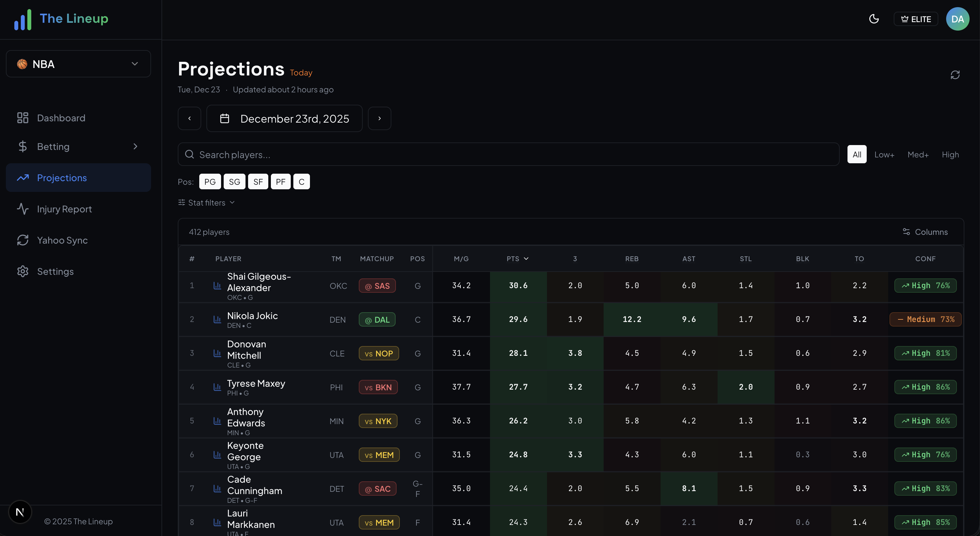
Task: Enable the PG position filter
Action: click(210, 181)
